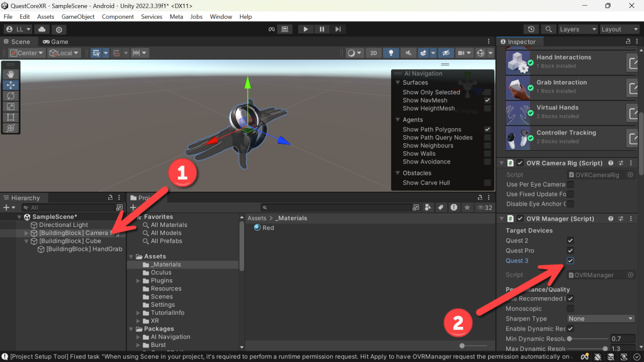Viewport: 644px width, 362px height.
Task: Open the Meta menu
Action: pos(176,17)
